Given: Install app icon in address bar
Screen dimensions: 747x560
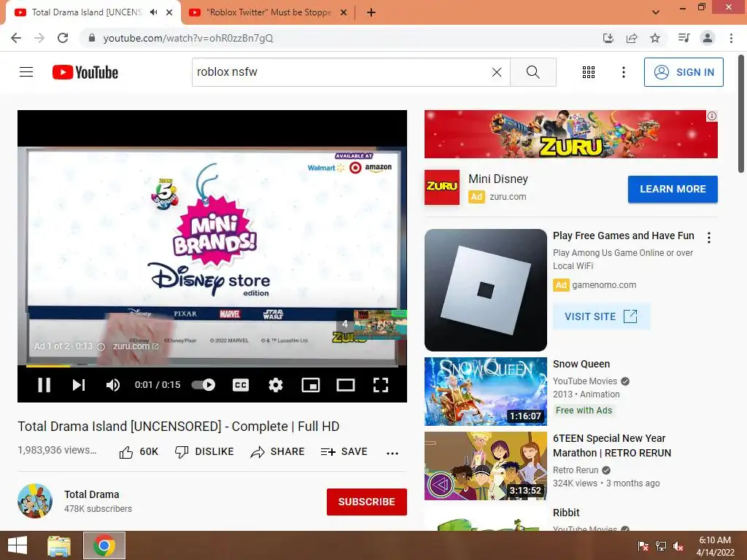Looking at the screenshot, I should click(x=608, y=38).
